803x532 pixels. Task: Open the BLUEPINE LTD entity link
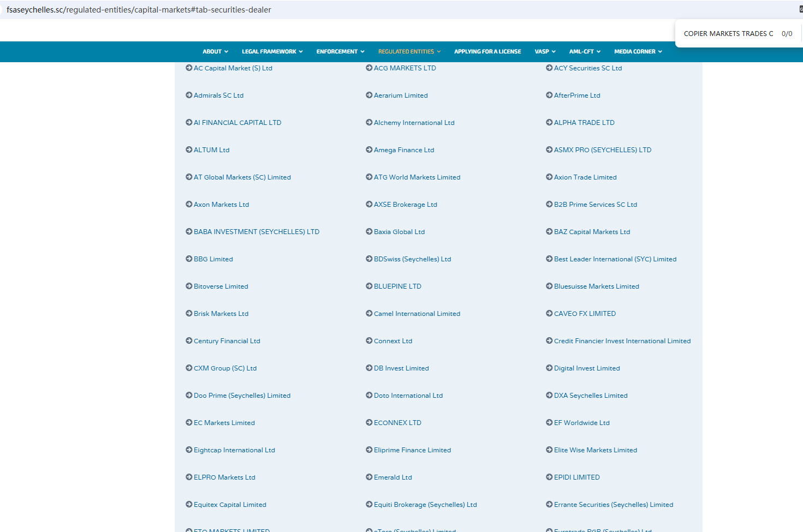(397, 286)
